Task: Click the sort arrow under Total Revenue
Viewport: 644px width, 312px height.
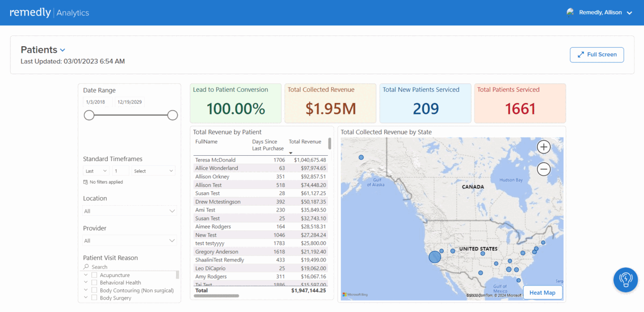Action: coord(291,153)
